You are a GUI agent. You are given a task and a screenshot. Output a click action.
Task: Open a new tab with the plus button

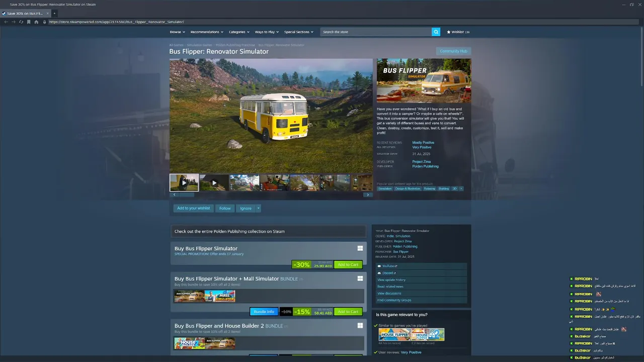54,14
